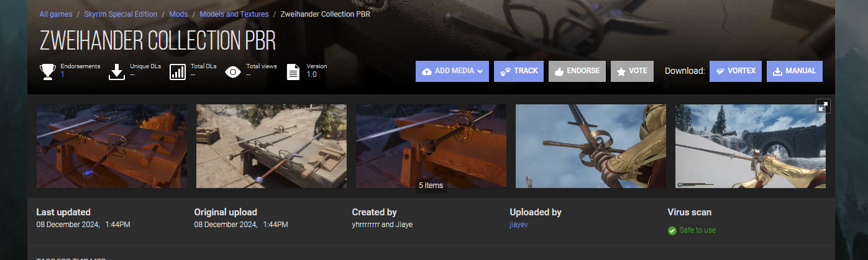
Task: Expand gallery with the fullscreen arrows icon
Action: click(x=823, y=106)
